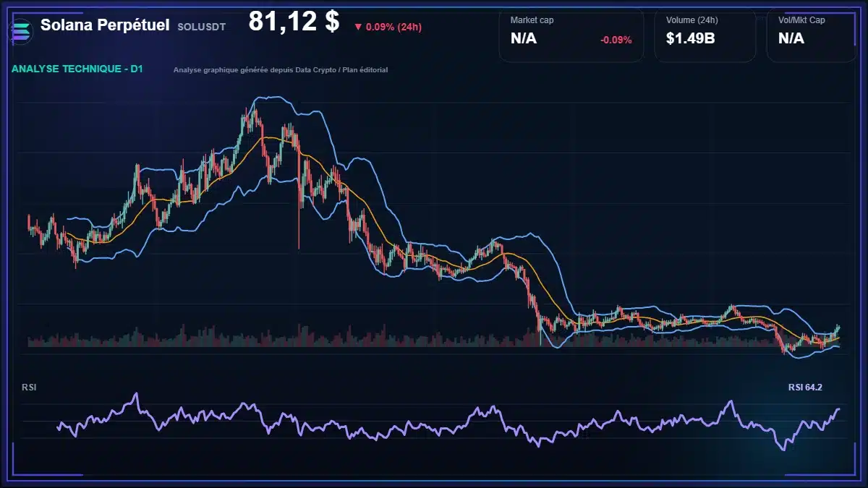Click the $1.49B volume value
The width and height of the screenshot is (868, 488).
pyautogui.click(x=691, y=38)
